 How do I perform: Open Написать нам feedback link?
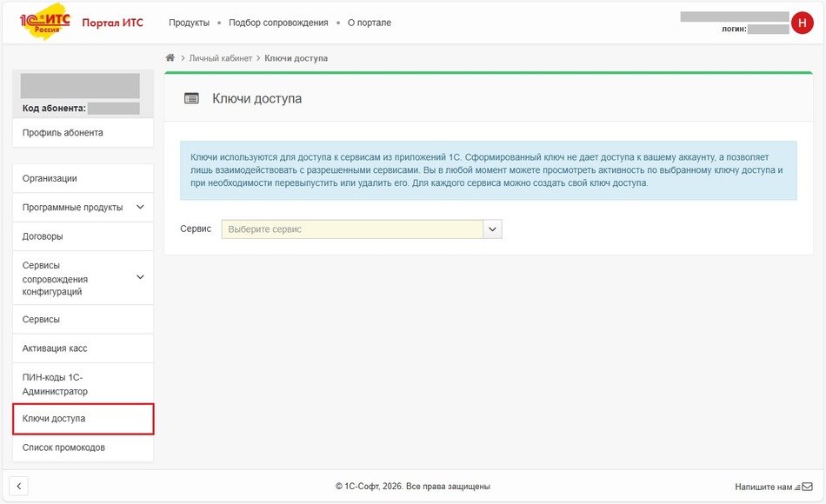click(x=763, y=487)
